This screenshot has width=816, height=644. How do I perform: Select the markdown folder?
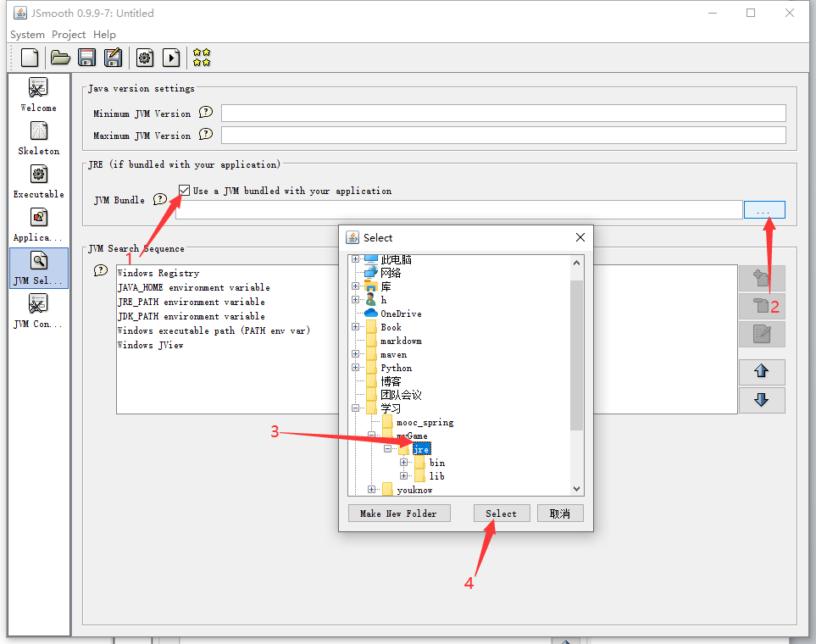click(x=401, y=341)
